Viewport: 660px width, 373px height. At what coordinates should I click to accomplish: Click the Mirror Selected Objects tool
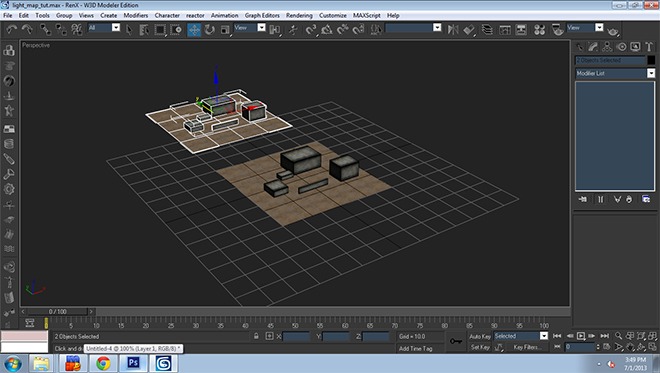453,29
